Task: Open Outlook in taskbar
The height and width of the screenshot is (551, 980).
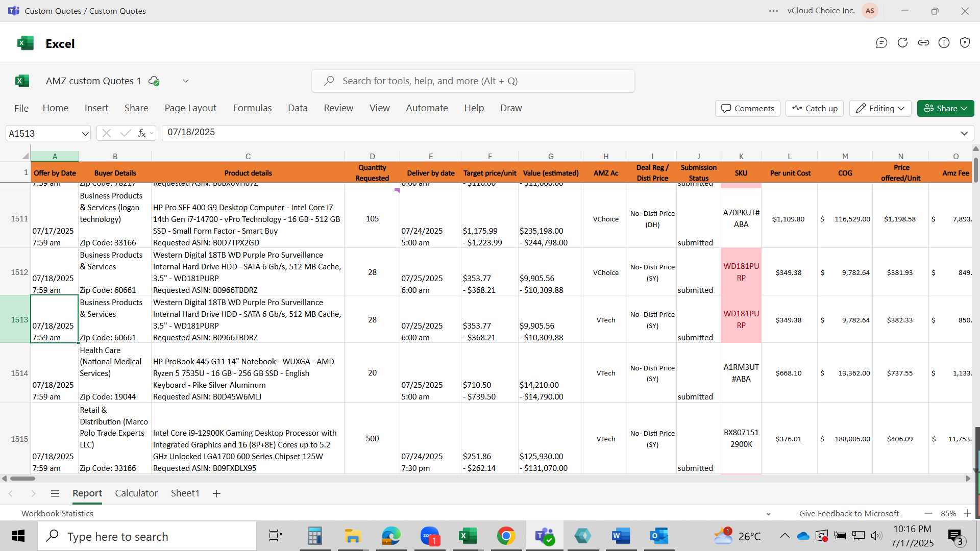Action: click(659, 536)
